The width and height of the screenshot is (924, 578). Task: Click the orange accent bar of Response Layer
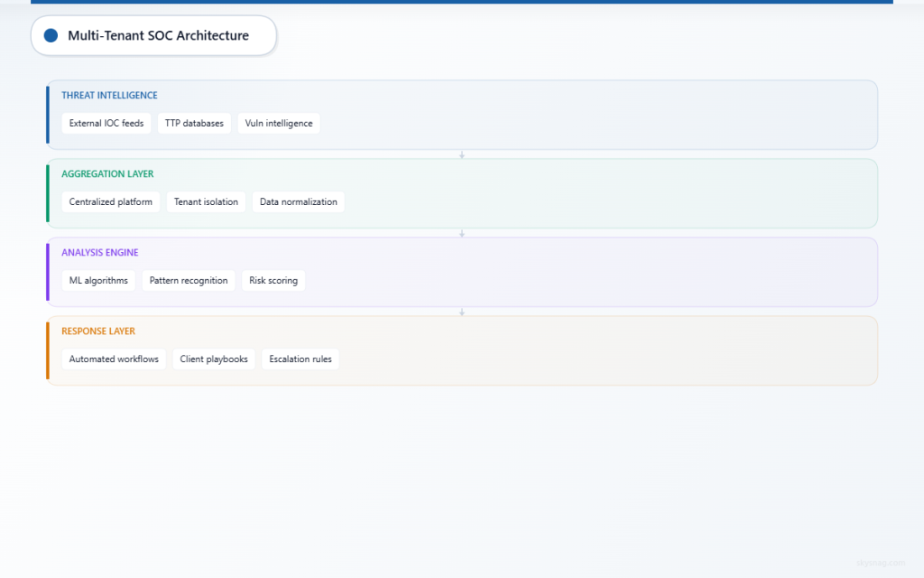[x=49, y=350]
